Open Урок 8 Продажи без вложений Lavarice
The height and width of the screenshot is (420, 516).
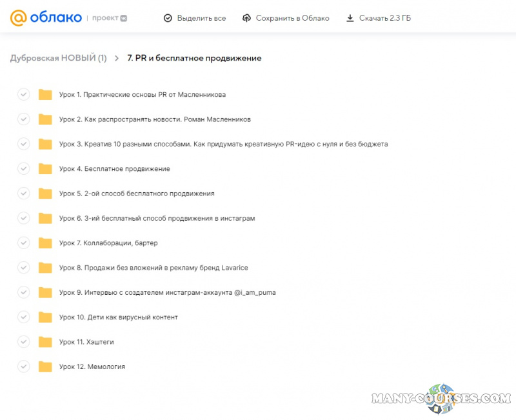click(153, 268)
